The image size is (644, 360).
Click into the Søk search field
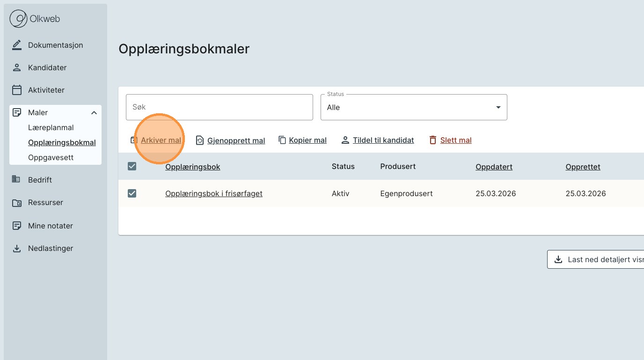click(219, 107)
